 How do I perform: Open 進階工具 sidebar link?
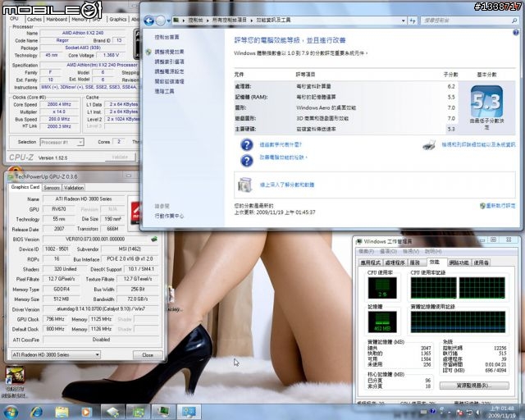(x=164, y=91)
